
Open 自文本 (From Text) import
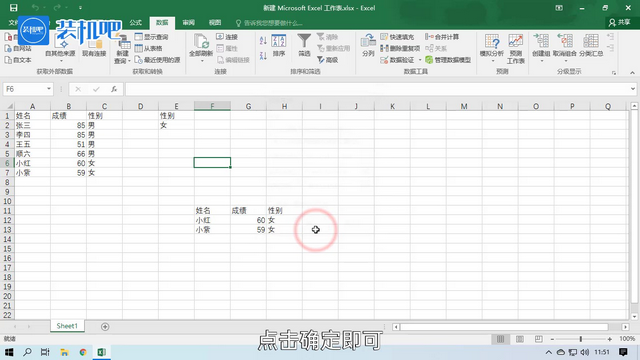click(18, 60)
